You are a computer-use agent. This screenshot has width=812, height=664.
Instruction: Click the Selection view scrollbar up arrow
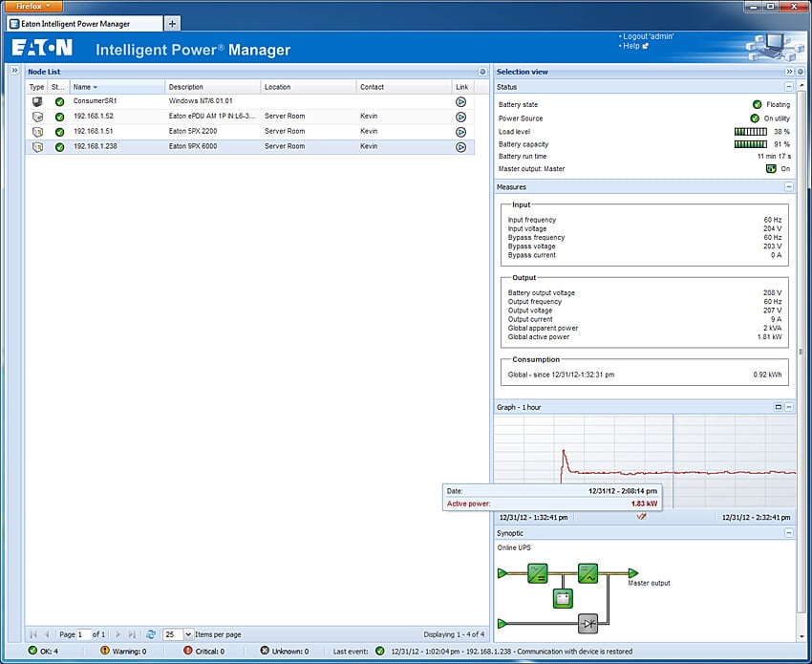tap(801, 84)
